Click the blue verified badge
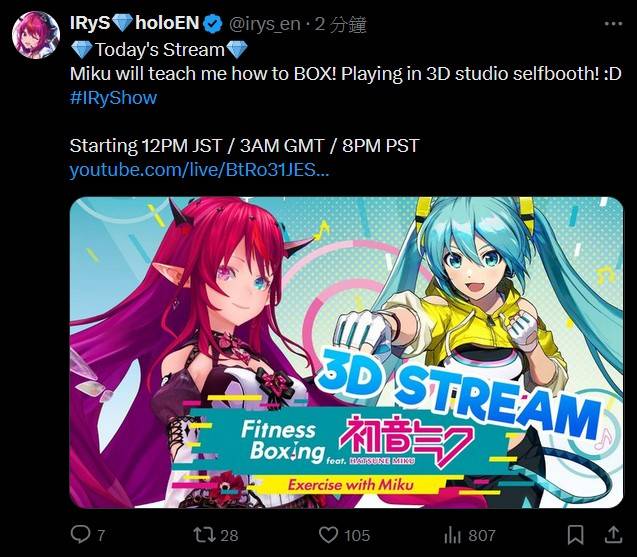637x557 pixels. pyautogui.click(x=212, y=24)
